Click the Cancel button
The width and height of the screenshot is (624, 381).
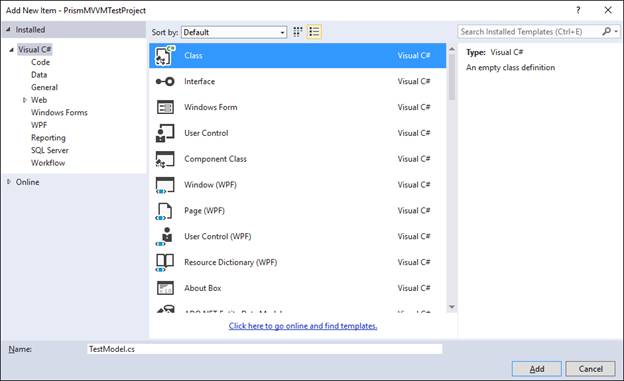click(x=591, y=369)
